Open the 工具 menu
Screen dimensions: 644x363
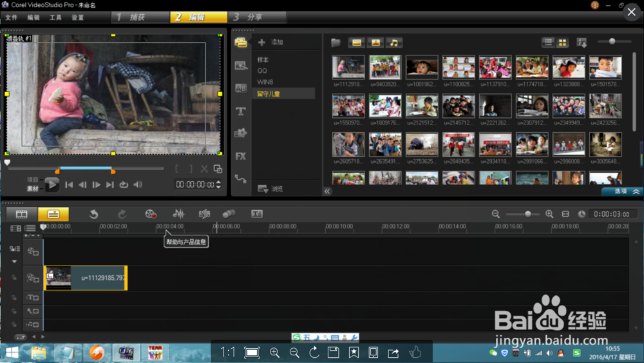(55, 17)
